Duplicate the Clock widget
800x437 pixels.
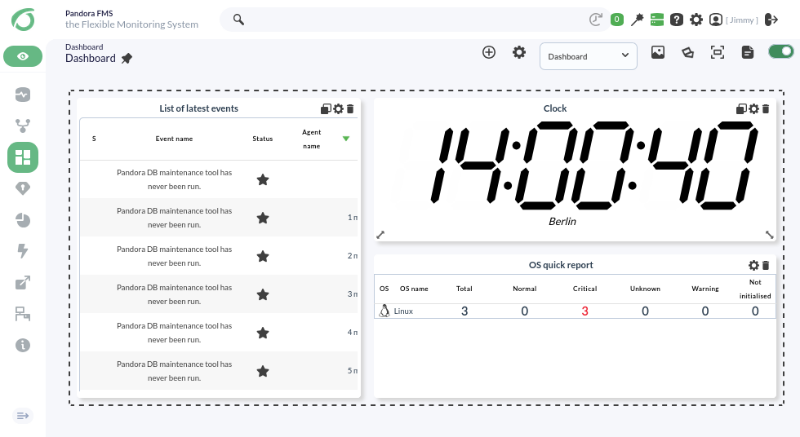click(741, 109)
